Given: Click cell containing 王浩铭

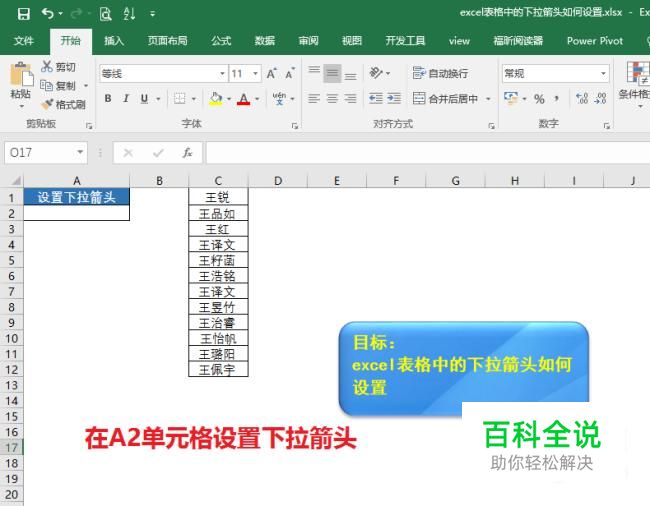Looking at the screenshot, I should tap(218, 276).
